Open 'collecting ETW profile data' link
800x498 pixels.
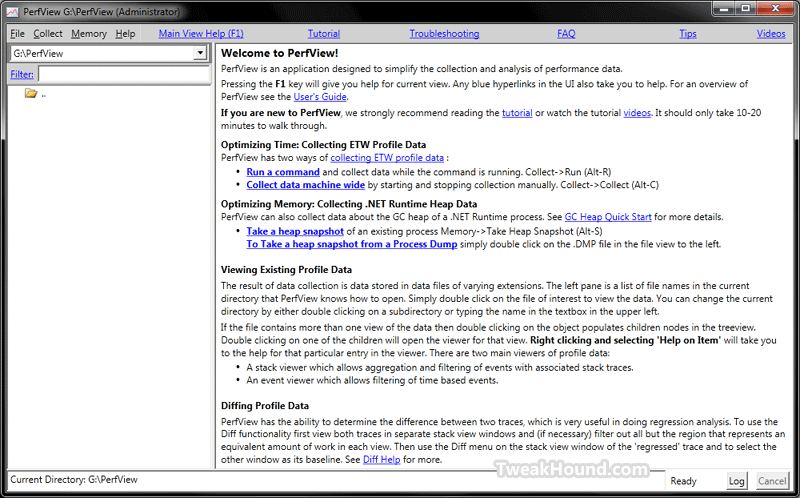[x=387, y=158]
